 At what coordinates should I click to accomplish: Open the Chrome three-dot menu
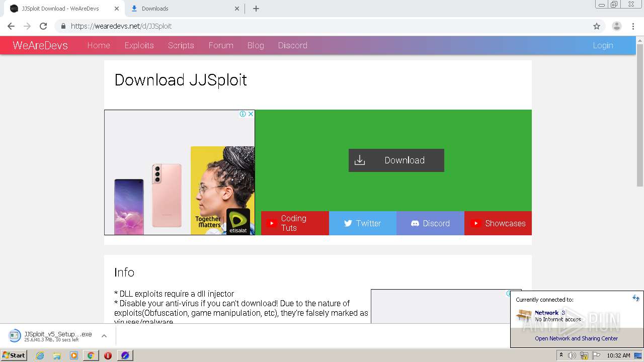pos(633,26)
